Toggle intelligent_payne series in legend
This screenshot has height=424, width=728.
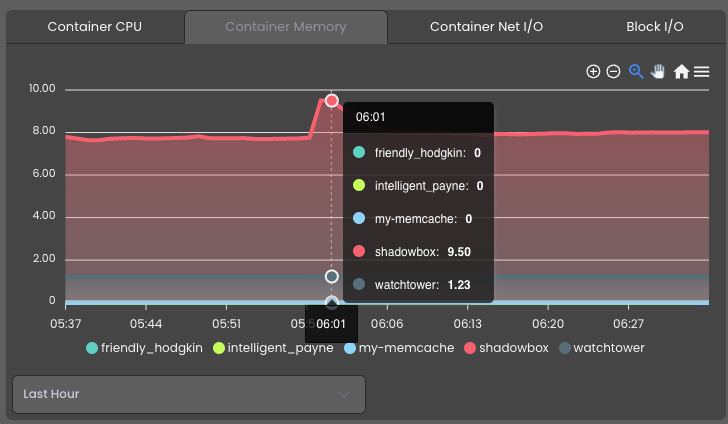click(273, 348)
